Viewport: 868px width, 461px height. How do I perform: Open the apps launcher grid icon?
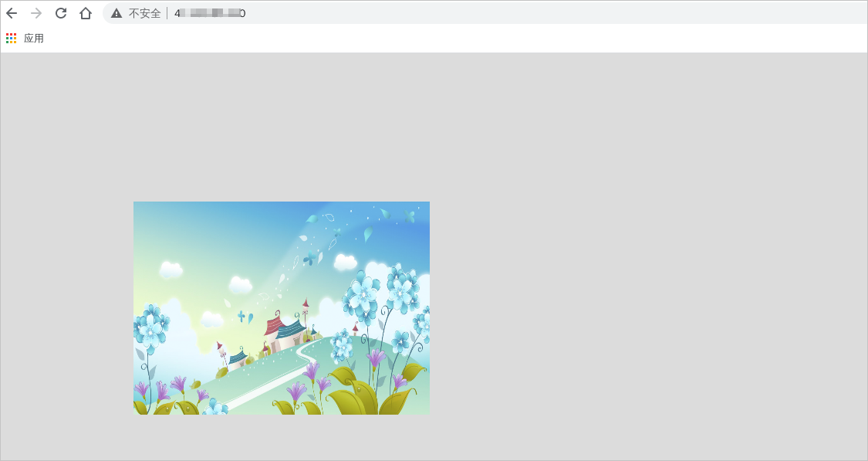click(12, 37)
